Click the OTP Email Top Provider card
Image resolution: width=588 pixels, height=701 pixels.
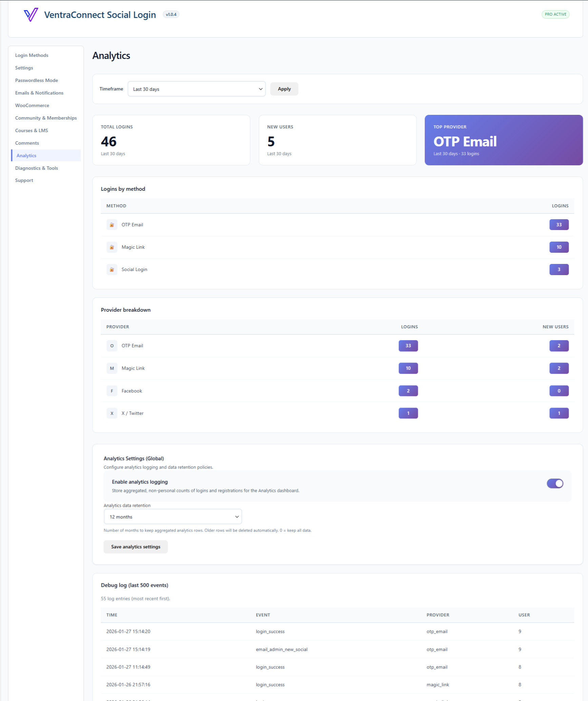503,140
